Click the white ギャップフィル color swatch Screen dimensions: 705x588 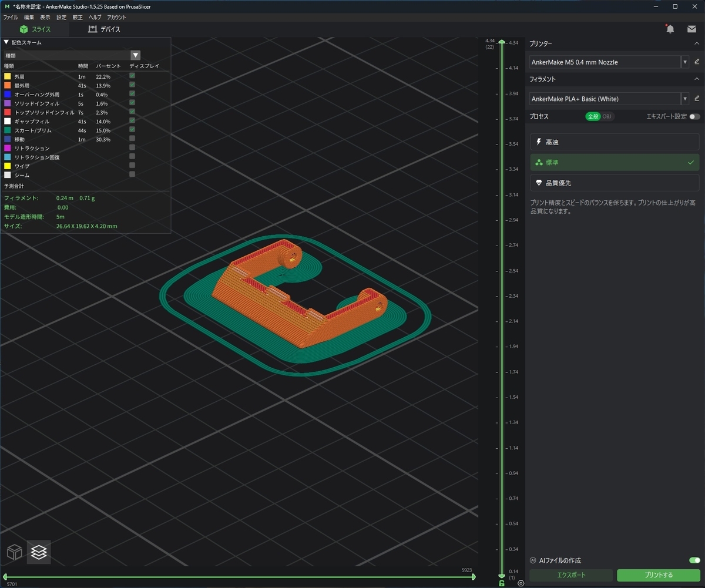click(7, 121)
